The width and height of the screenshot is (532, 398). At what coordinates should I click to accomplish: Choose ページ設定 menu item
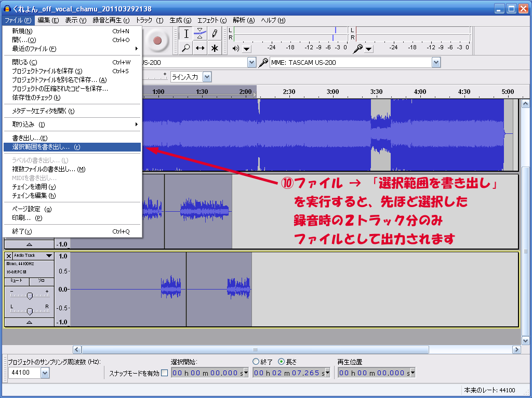tap(72, 209)
